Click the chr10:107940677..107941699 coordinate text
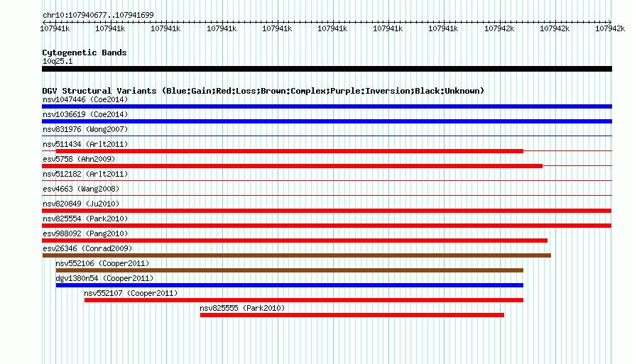Image resolution: width=632 pixels, height=364 pixels. coord(98,15)
